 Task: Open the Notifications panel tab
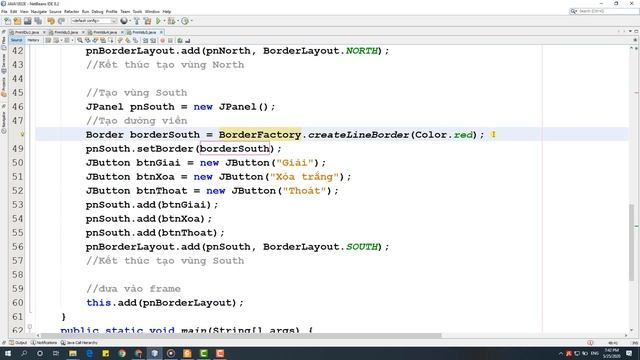click(x=44, y=342)
